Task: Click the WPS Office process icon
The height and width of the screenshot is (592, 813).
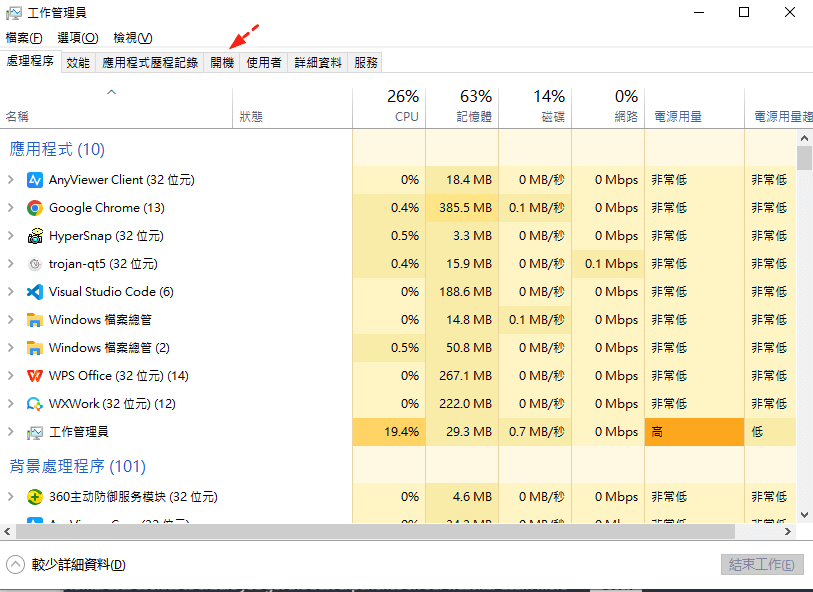Action: 35,376
